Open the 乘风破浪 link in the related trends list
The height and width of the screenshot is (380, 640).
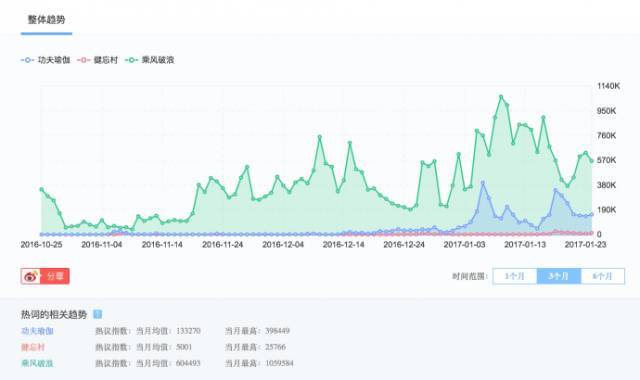tap(37, 363)
